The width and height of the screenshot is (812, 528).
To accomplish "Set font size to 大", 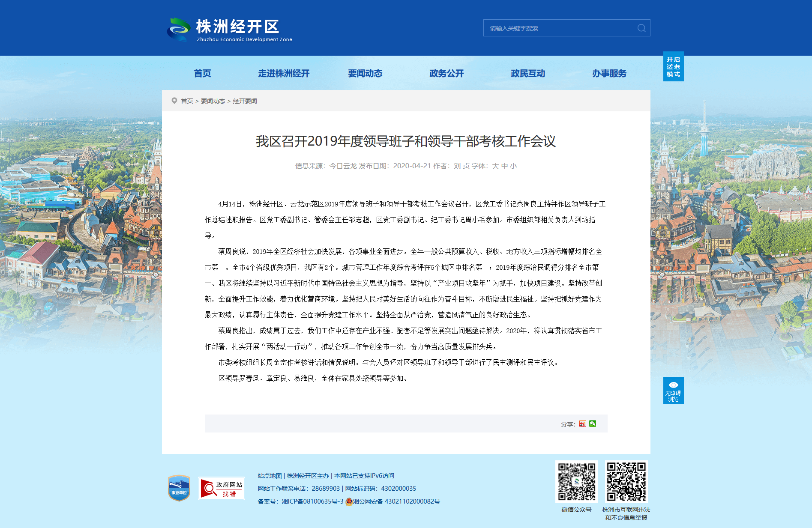I will [x=495, y=166].
